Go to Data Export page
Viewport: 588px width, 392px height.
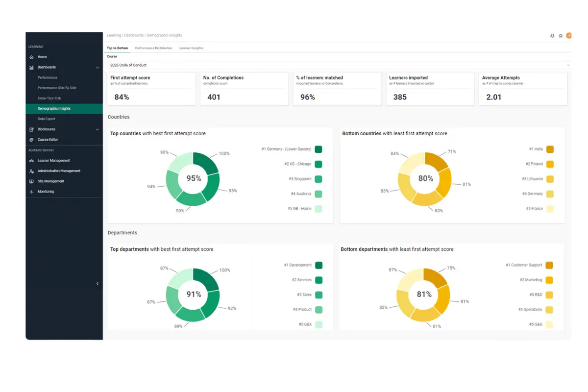coord(47,119)
